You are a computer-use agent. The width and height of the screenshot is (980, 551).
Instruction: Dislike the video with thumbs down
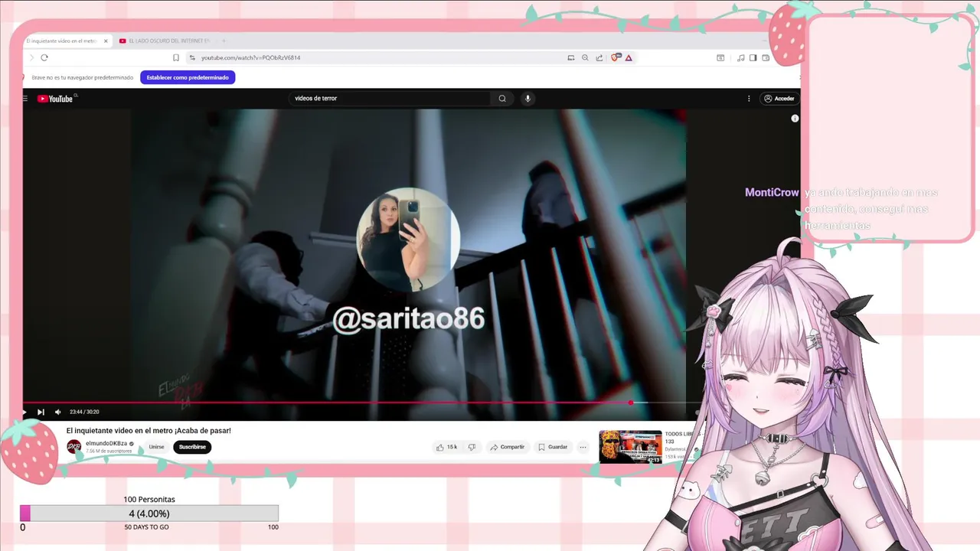pos(472,447)
